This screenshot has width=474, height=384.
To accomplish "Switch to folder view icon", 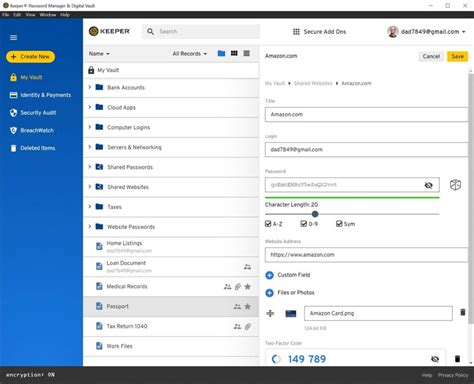I will pos(221,53).
